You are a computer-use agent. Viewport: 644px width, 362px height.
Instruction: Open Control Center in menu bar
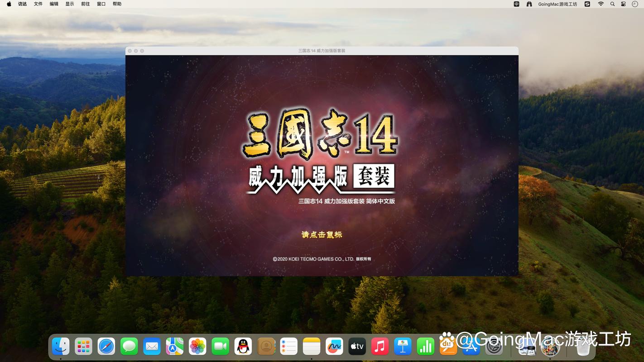pyautogui.click(x=623, y=4)
